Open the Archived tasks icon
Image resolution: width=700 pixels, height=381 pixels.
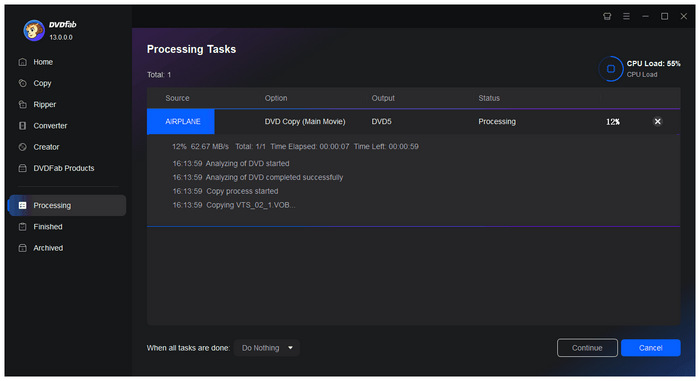tap(23, 248)
